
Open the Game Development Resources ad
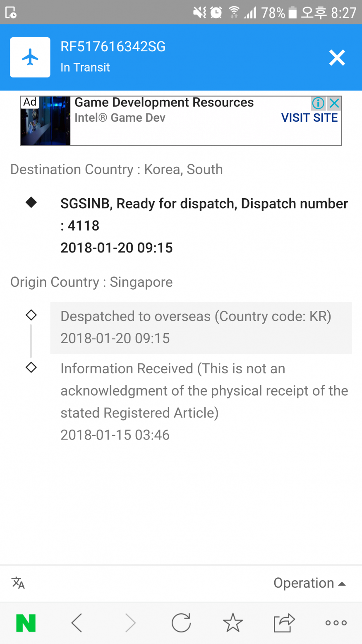[164, 103]
